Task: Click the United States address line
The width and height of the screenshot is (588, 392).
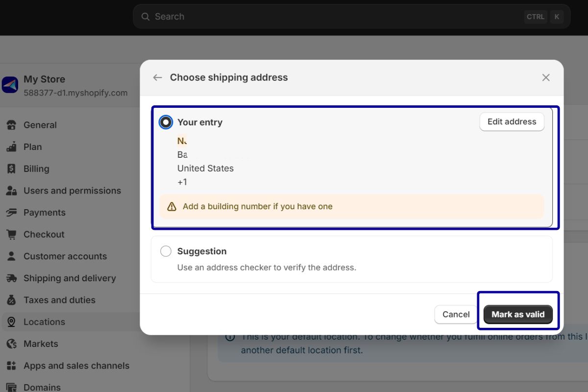Action: pos(205,168)
